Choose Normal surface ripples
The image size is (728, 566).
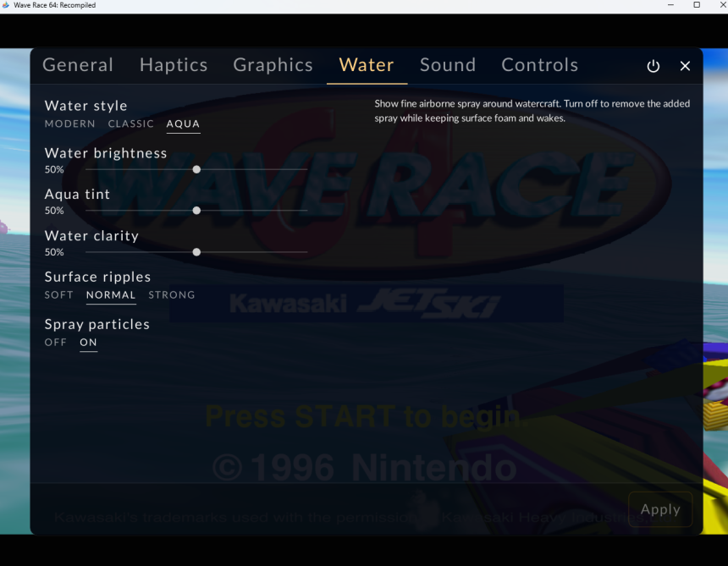coord(111,295)
